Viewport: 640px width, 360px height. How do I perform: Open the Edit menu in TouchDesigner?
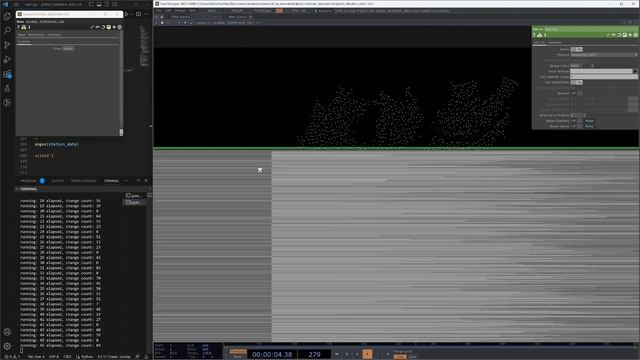click(x=168, y=11)
